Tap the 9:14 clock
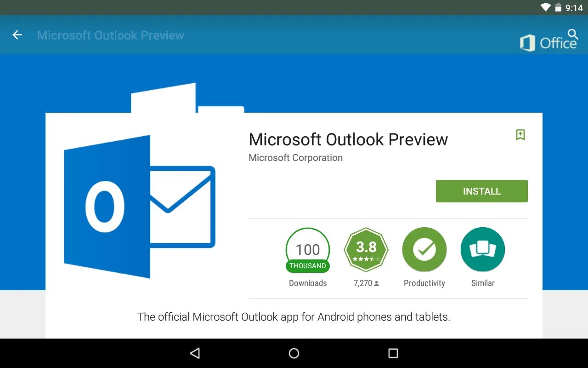 click(x=574, y=8)
